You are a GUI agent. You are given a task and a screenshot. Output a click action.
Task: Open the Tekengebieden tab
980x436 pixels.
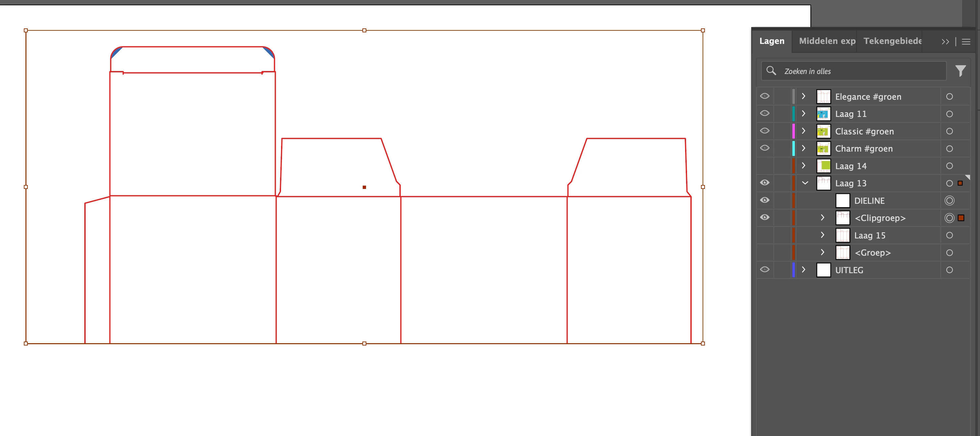(x=892, y=41)
